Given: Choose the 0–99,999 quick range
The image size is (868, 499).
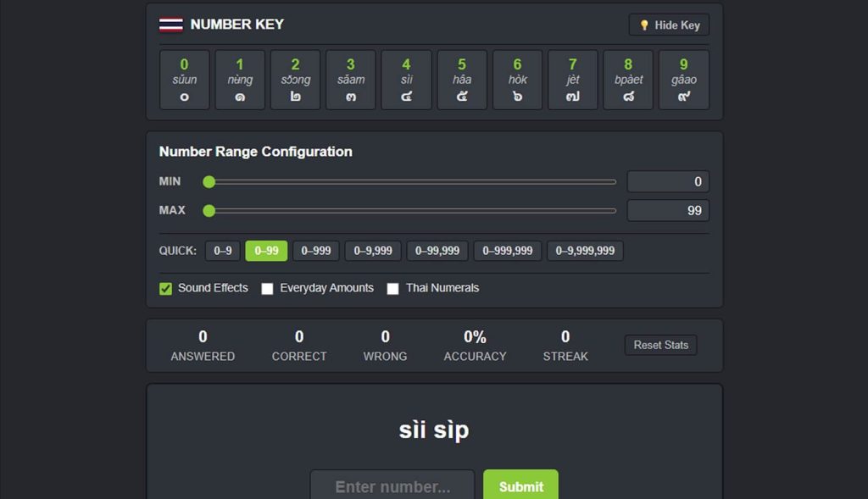Looking at the screenshot, I should (437, 251).
